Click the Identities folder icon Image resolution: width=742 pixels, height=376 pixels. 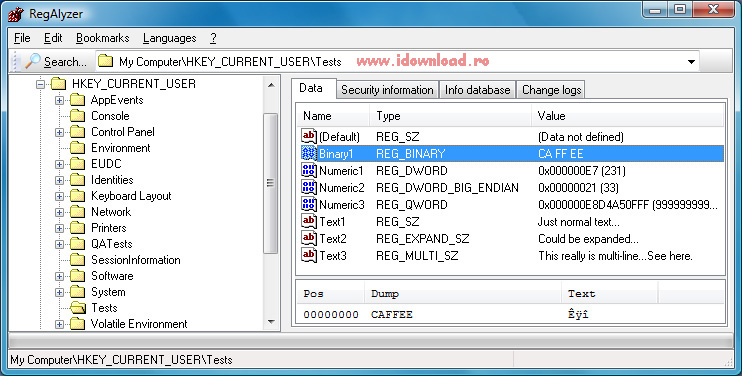78,180
